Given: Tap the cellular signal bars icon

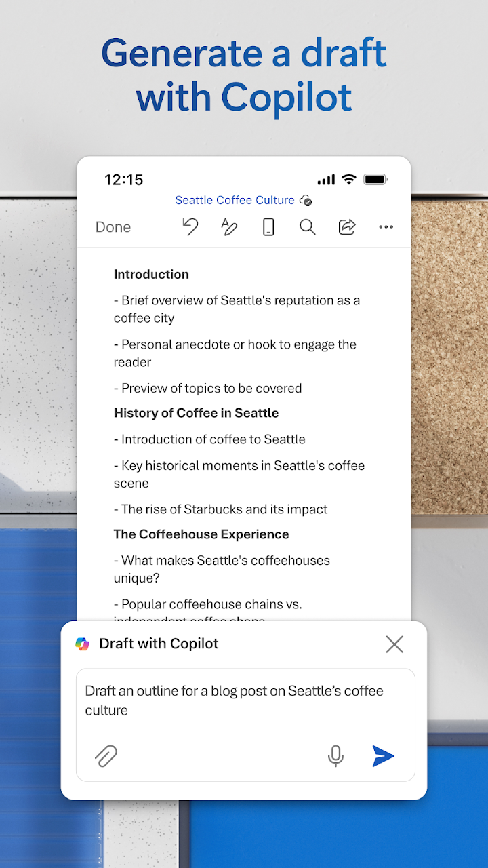Looking at the screenshot, I should tap(326, 180).
